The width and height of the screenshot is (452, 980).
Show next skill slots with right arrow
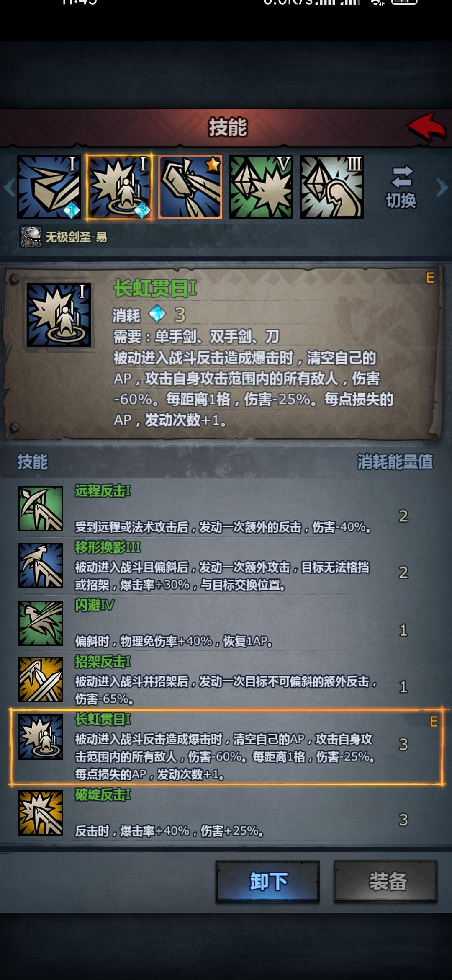442,187
